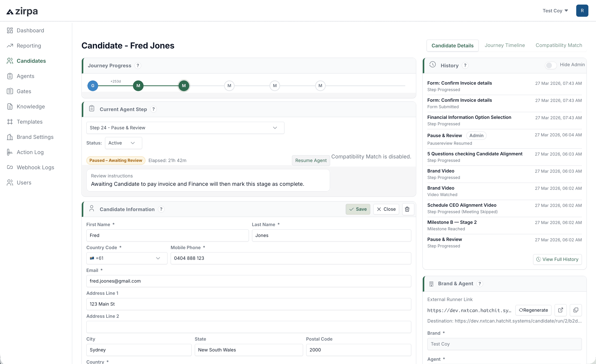
Task: Expand the Test Coy account dropdown
Action: click(x=555, y=11)
